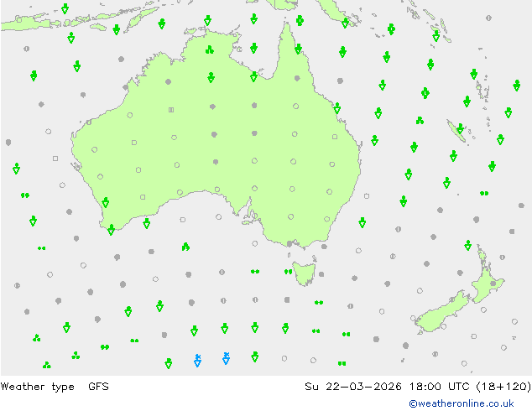Viewport: 532px width, 411px height.
Task: Click the grey dot just east of Tasmania
Action: pyautogui.click(x=321, y=274)
